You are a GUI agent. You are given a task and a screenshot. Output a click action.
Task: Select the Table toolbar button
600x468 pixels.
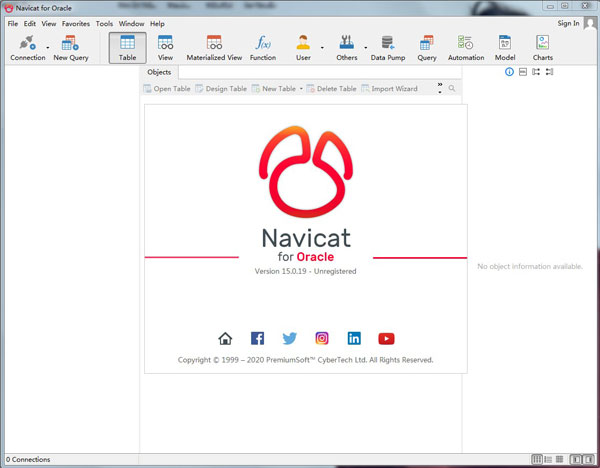tap(127, 48)
